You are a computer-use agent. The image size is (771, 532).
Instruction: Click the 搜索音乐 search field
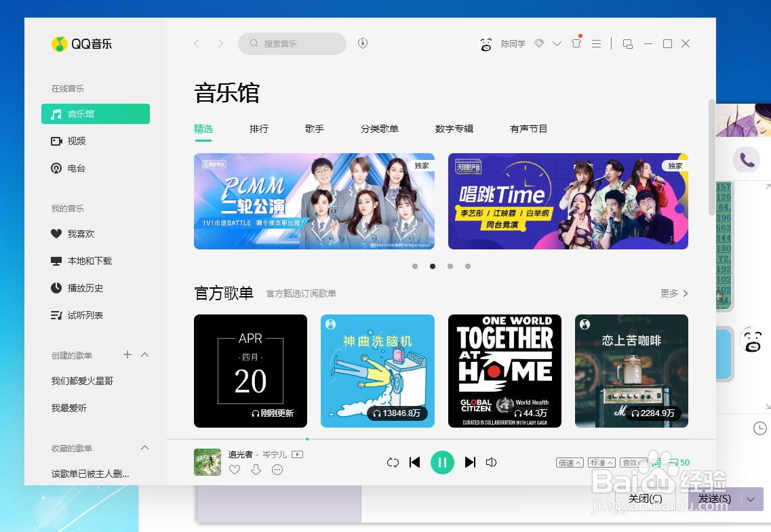coord(292,44)
